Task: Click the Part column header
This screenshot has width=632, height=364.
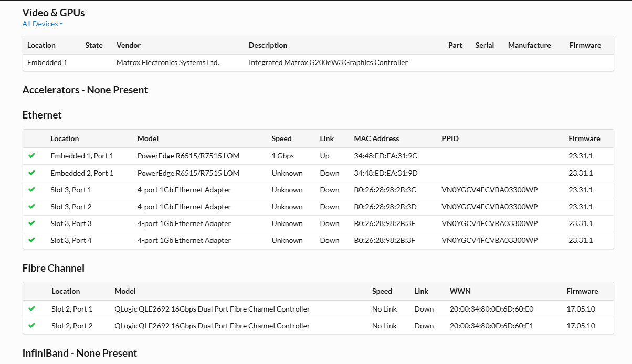Action: pos(455,45)
